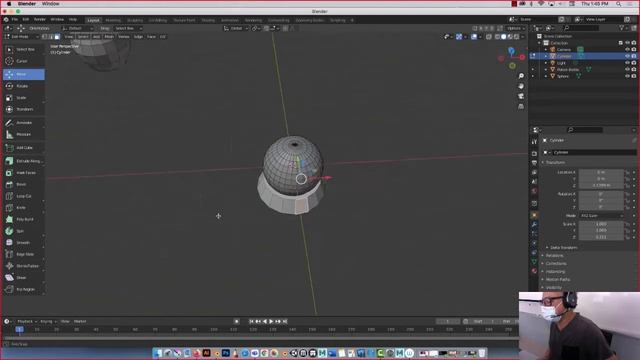Open the Face menu in viewport header
Screen dimensions: 640x360
pyautogui.click(x=151, y=37)
